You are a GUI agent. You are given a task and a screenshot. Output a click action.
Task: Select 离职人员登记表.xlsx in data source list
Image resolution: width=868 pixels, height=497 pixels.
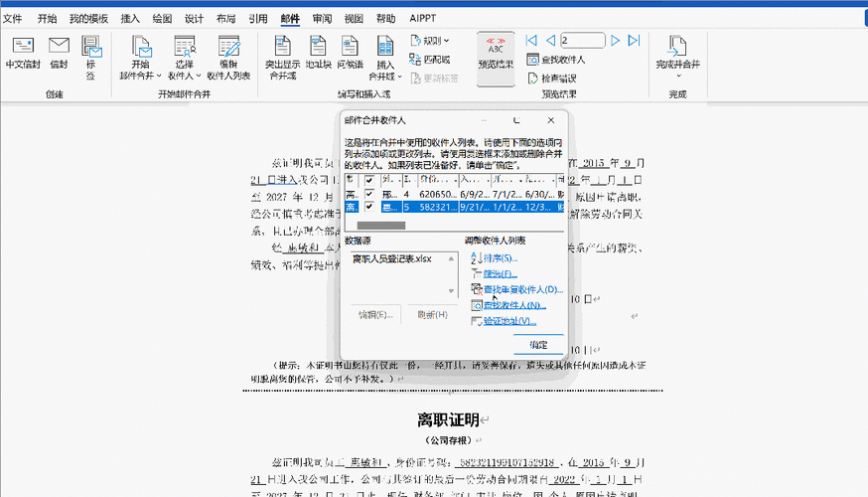tap(392, 258)
